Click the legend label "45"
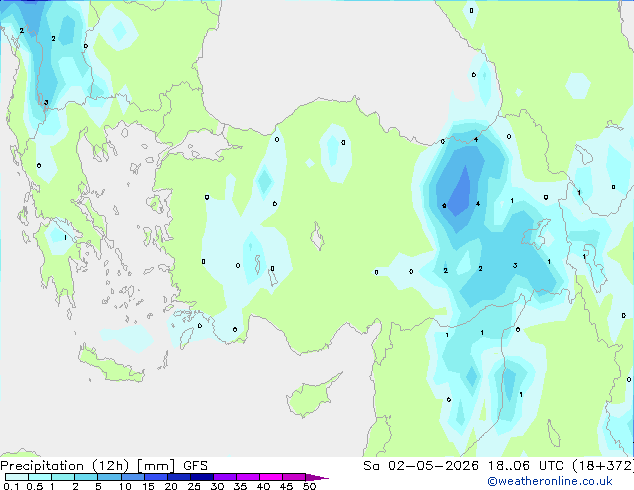 (x=286, y=486)
